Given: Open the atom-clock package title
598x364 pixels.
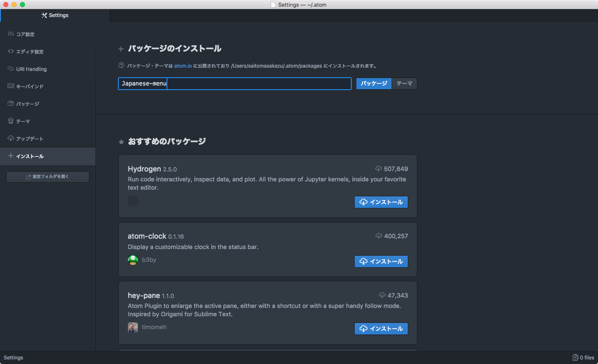Looking at the screenshot, I should [x=147, y=236].
